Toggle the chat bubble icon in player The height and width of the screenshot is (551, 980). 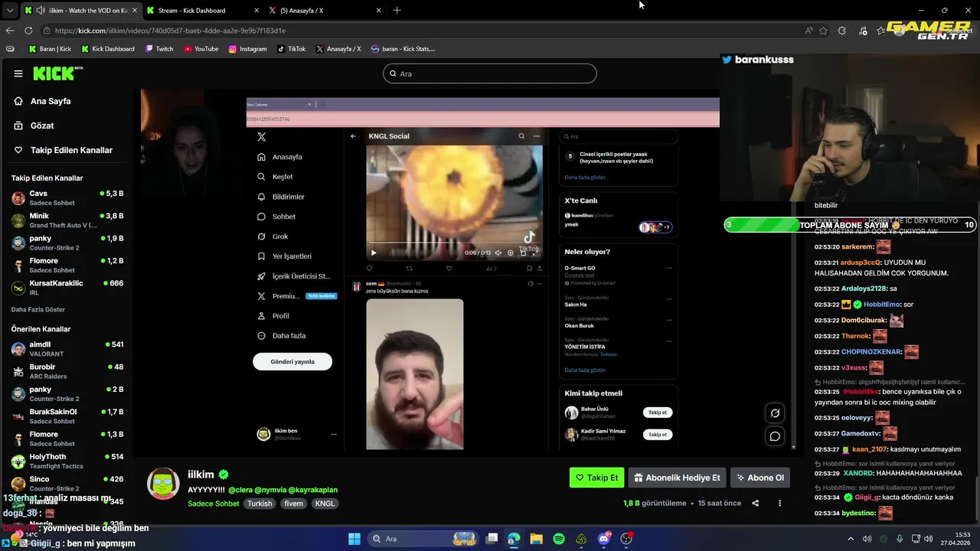775,436
